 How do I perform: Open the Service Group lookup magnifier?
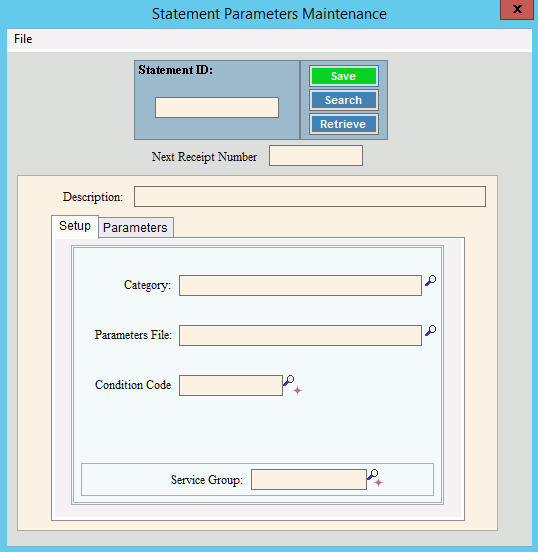click(373, 475)
